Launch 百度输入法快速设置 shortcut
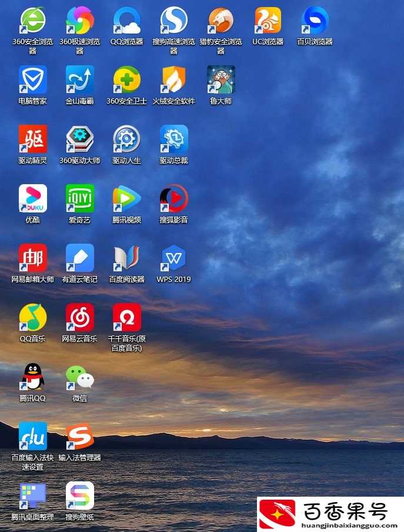This screenshot has width=404, height=532. (32, 436)
